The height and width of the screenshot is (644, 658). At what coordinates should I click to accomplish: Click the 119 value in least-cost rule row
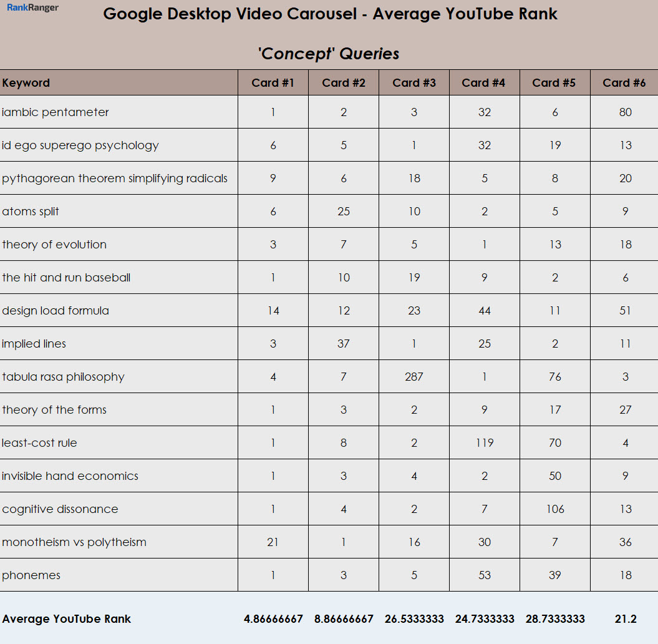(485, 443)
